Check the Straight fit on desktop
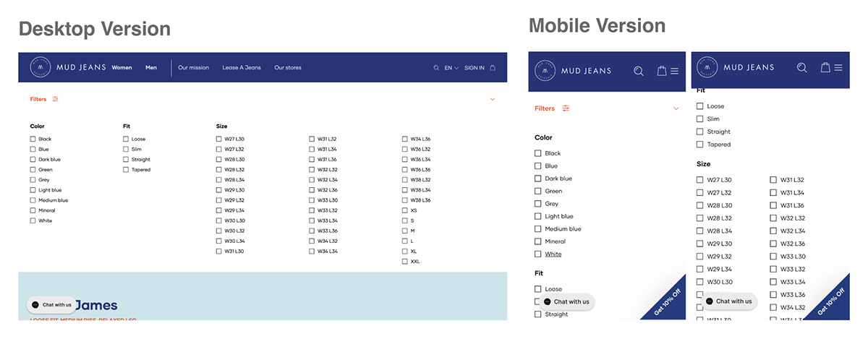The height and width of the screenshot is (339, 868). click(126, 159)
